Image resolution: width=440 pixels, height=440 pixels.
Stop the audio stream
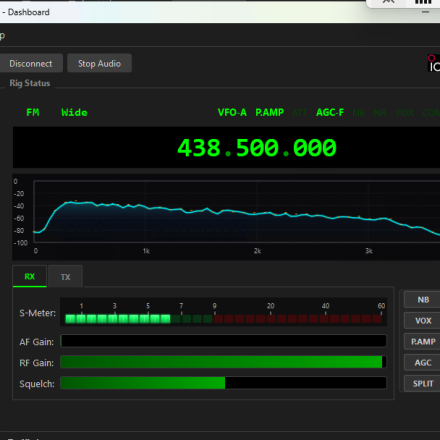pos(99,63)
